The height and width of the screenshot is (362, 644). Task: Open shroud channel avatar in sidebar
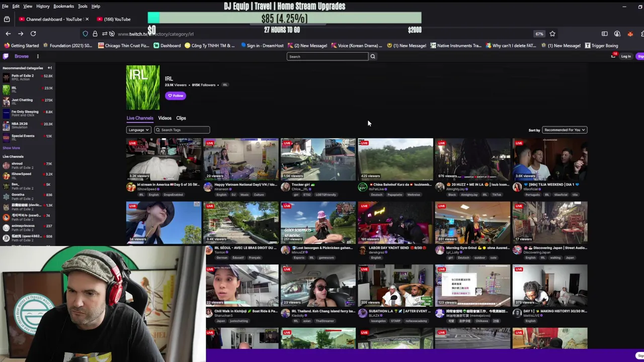[6, 165]
